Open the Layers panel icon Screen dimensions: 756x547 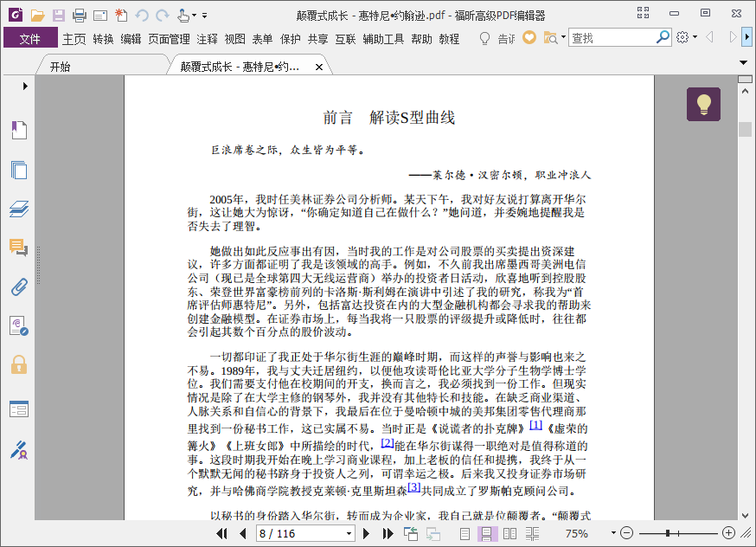pyautogui.click(x=19, y=209)
